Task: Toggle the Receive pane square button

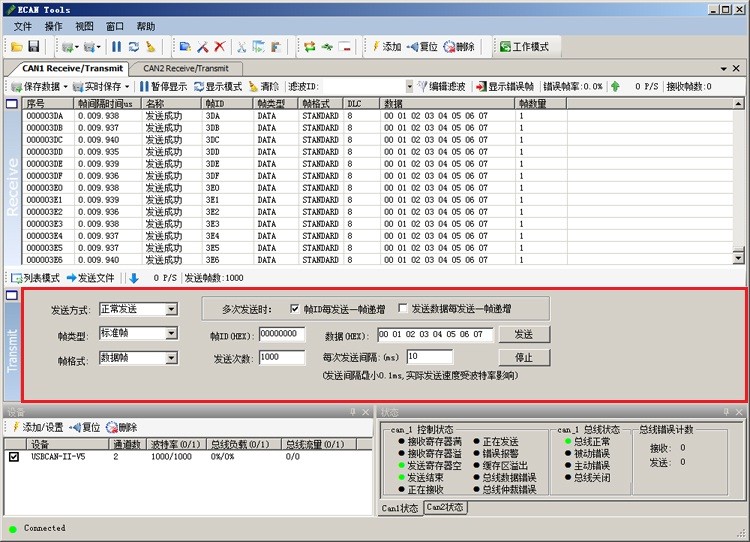Action: coord(12,104)
